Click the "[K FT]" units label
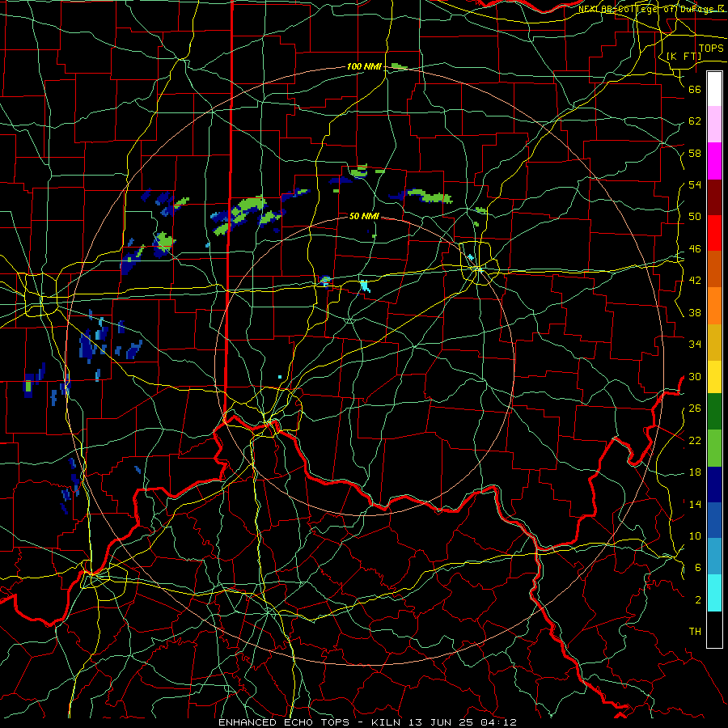Screen dimensions: 728x728 pyautogui.click(x=684, y=56)
